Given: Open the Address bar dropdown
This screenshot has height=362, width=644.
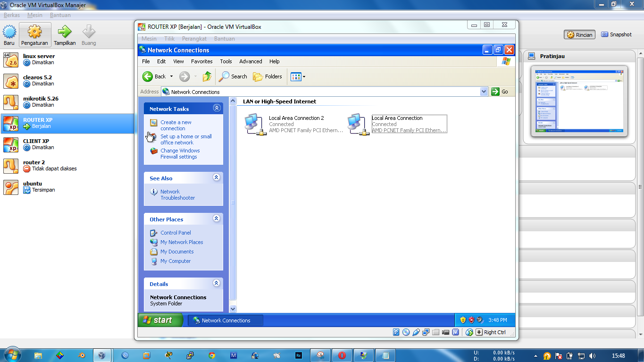Looking at the screenshot, I should (484, 92).
